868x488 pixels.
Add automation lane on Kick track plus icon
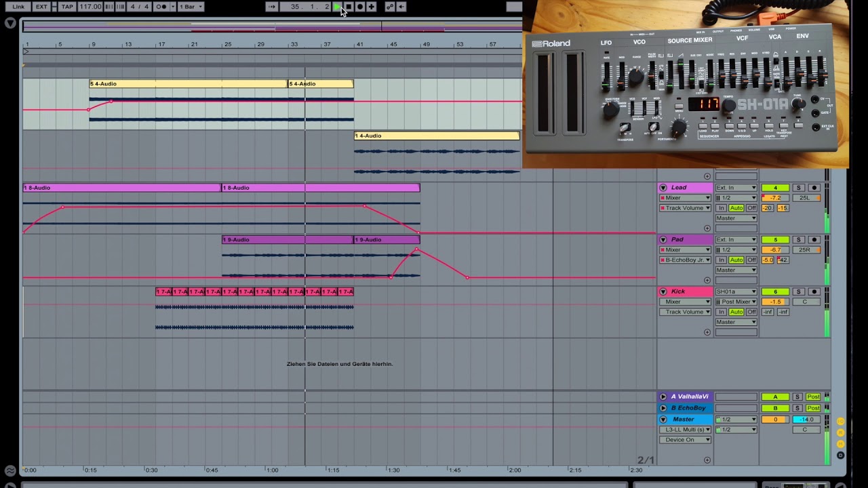(707, 332)
